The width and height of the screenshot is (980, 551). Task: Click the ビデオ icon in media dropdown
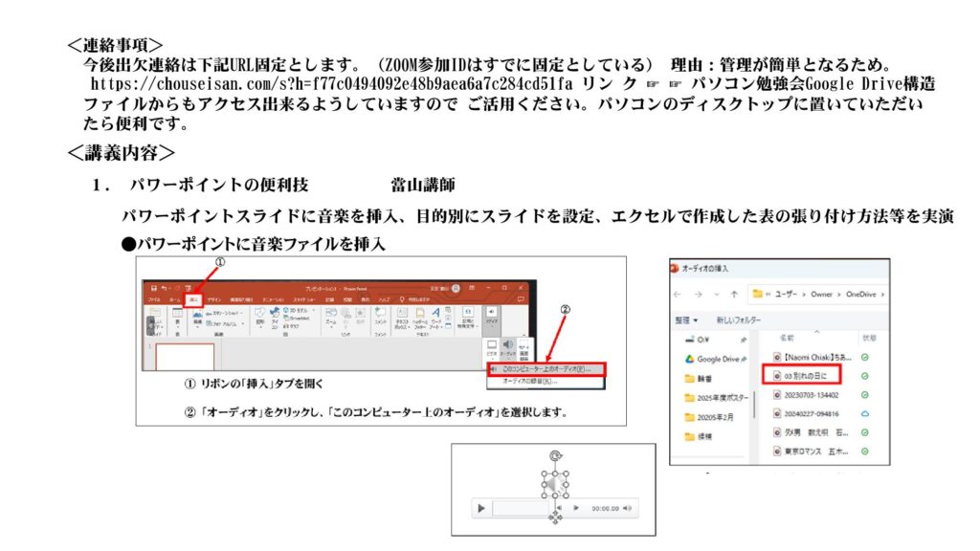pyautogui.click(x=492, y=345)
